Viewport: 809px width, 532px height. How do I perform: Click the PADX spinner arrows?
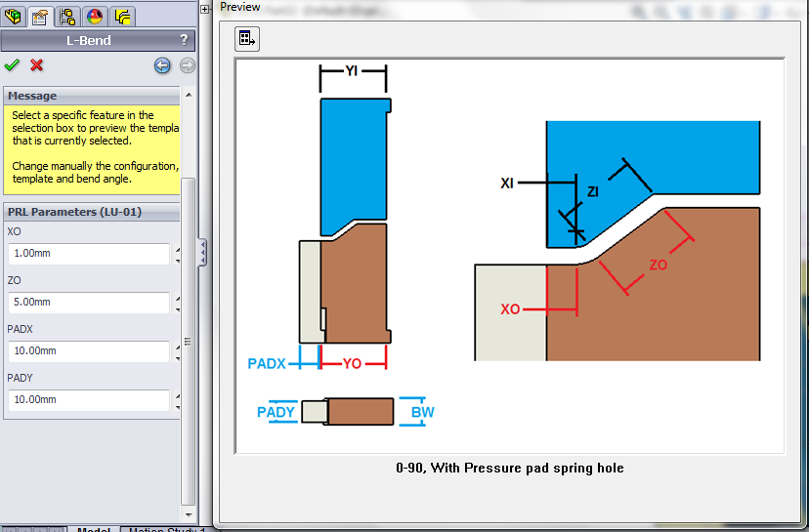177,351
